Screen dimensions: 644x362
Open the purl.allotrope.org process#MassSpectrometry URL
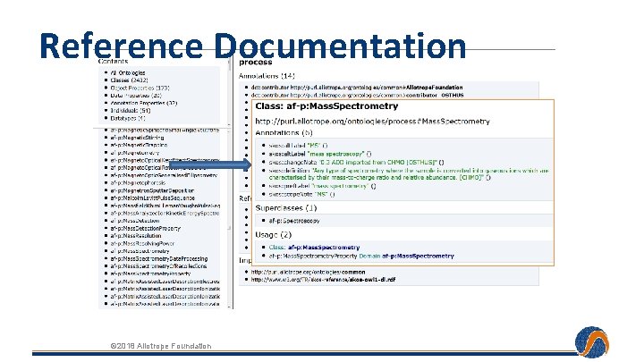point(372,122)
